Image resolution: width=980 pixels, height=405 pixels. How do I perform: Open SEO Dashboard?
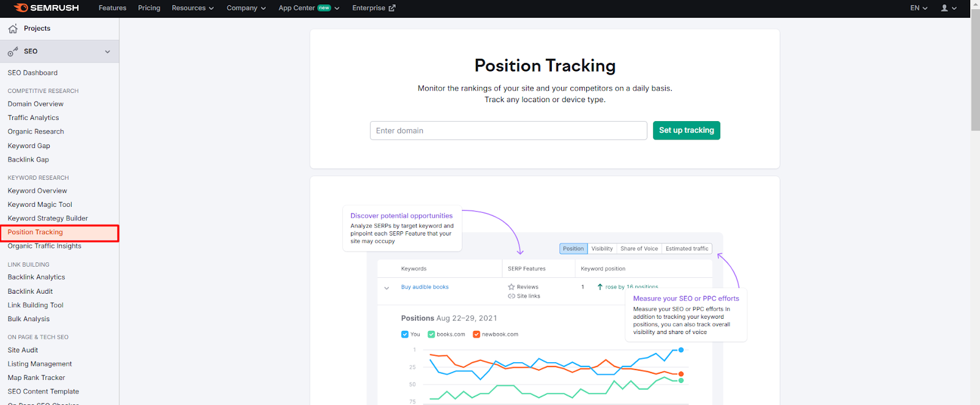[32, 73]
